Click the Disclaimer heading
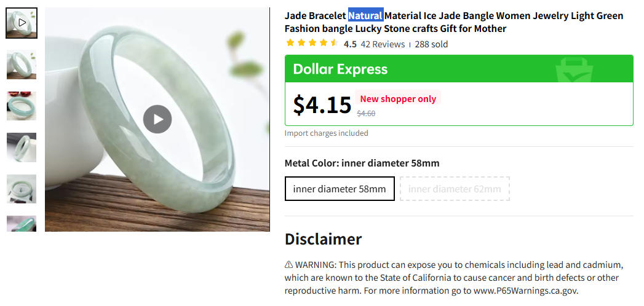The image size is (644, 306). (323, 239)
